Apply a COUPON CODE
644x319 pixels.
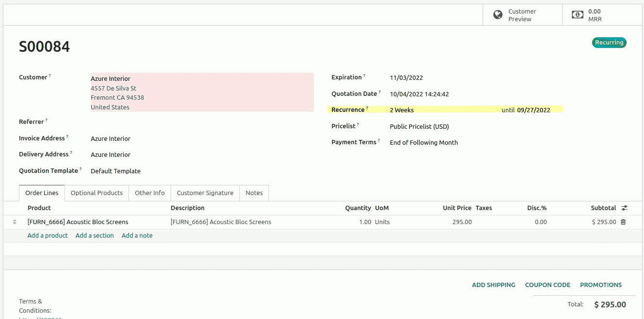548,285
